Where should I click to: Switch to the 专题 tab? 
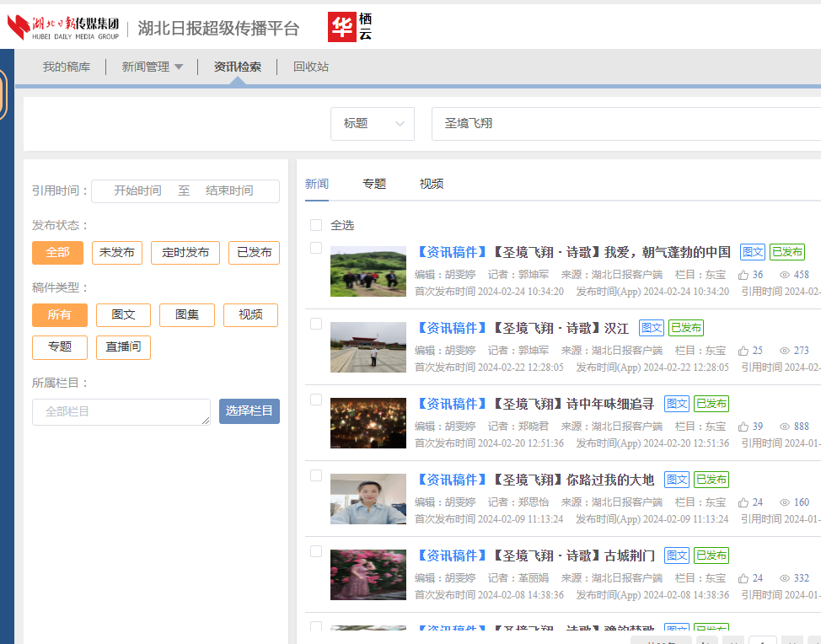pos(374,184)
